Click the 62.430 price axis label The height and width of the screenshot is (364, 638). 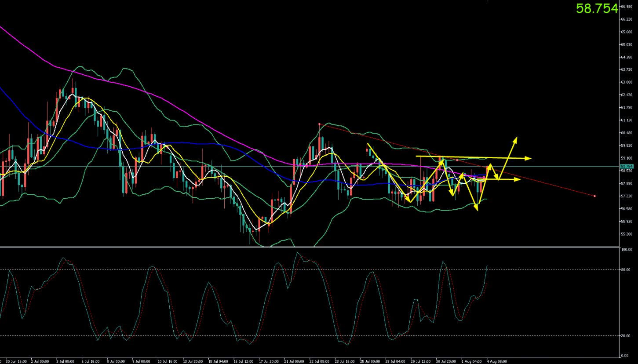(x=626, y=95)
